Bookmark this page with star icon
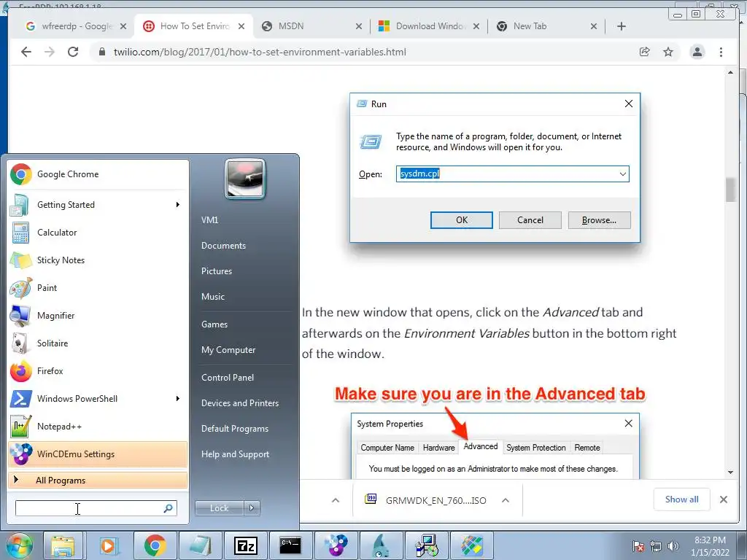The width and height of the screenshot is (747, 560). point(668,52)
